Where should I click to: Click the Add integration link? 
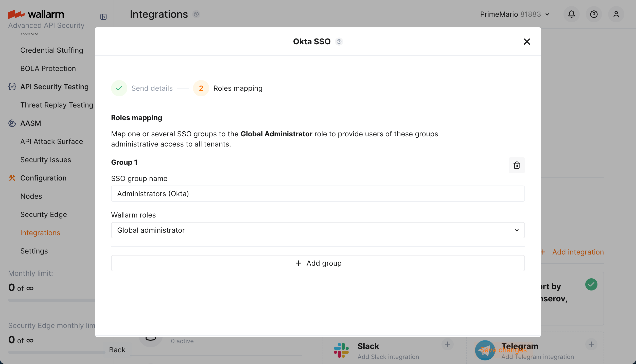[x=578, y=252]
